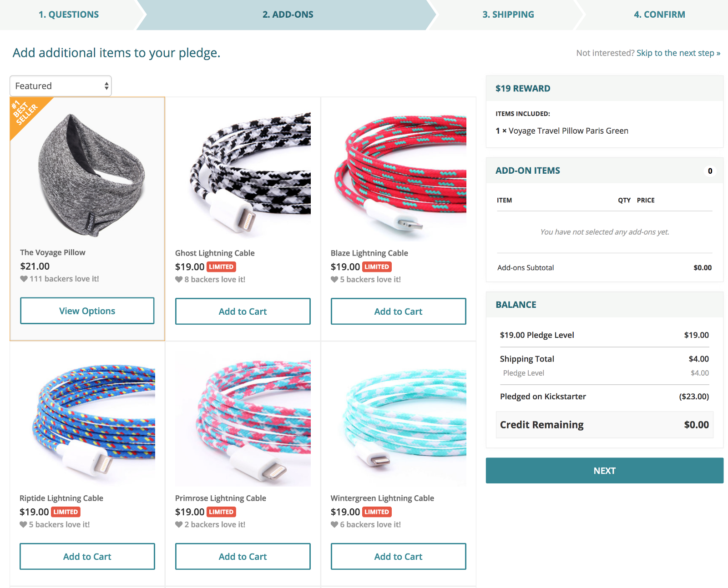Click heart icon for Blaze Lightning Cable
The width and height of the screenshot is (728, 588).
click(334, 280)
